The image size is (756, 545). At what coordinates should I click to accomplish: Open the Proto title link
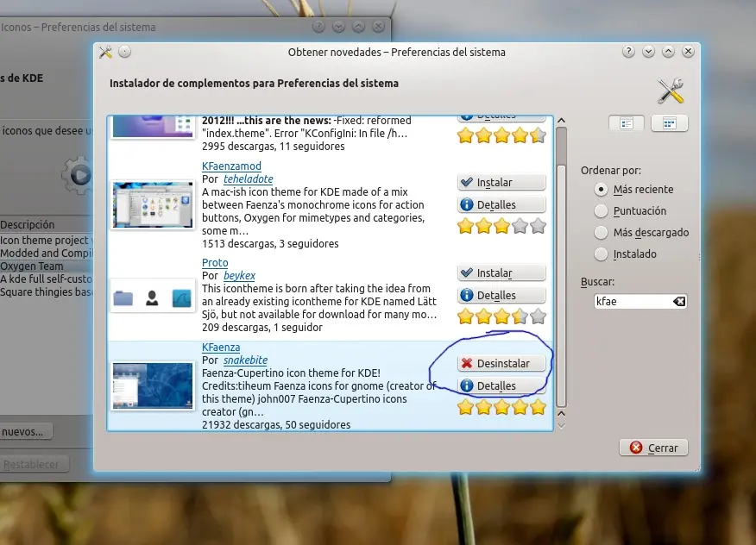(x=215, y=263)
